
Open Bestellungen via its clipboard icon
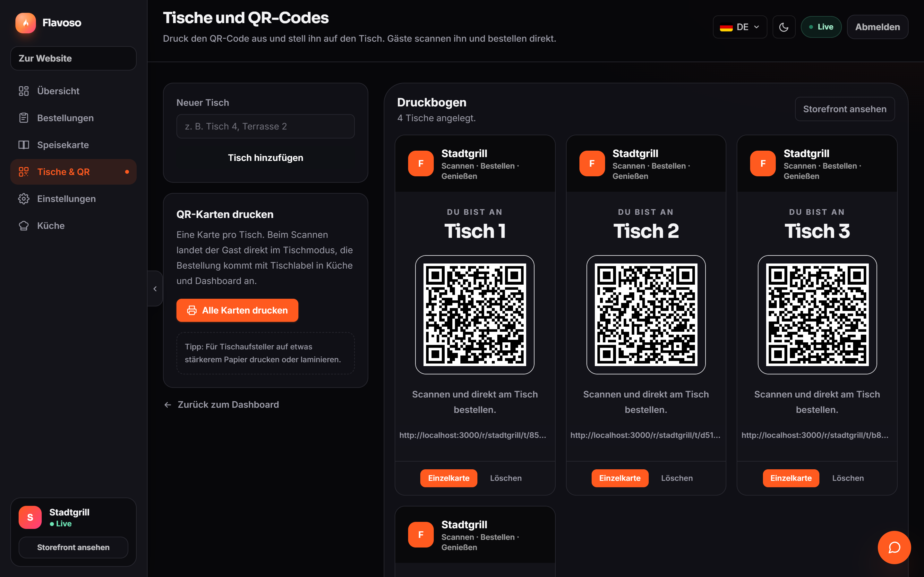pyautogui.click(x=24, y=118)
